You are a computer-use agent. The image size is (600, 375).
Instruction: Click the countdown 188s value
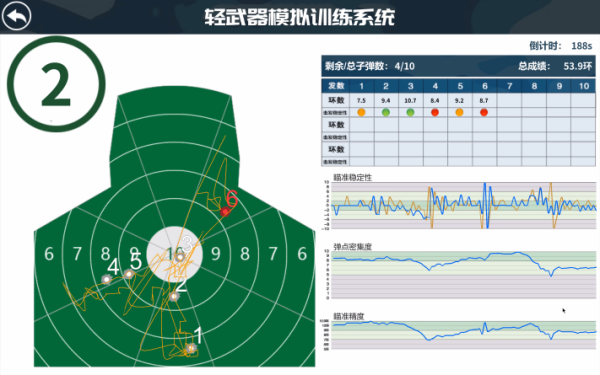(581, 46)
